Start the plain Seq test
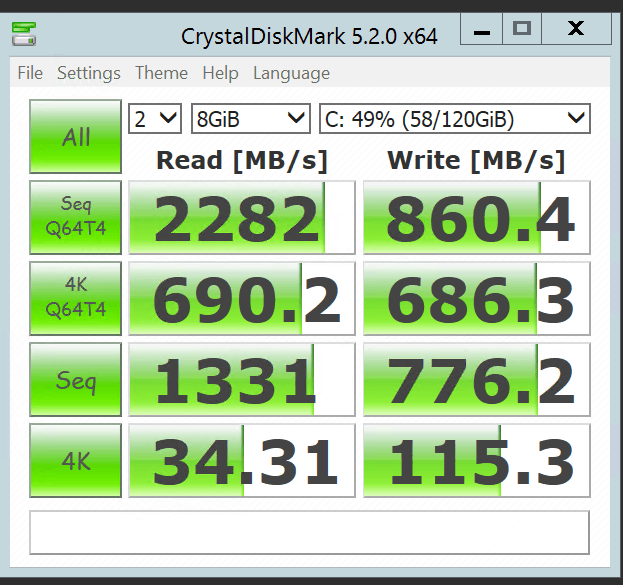Image resolution: width=623 pixels, height=585 pixels. point(75,380)
